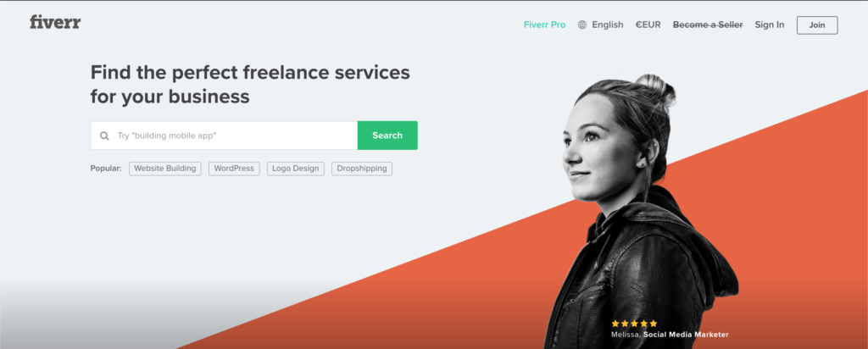The height and width of the screenshot is (349, 868).
Task: Open the Become a Seller link
Action: coord(708,25)
